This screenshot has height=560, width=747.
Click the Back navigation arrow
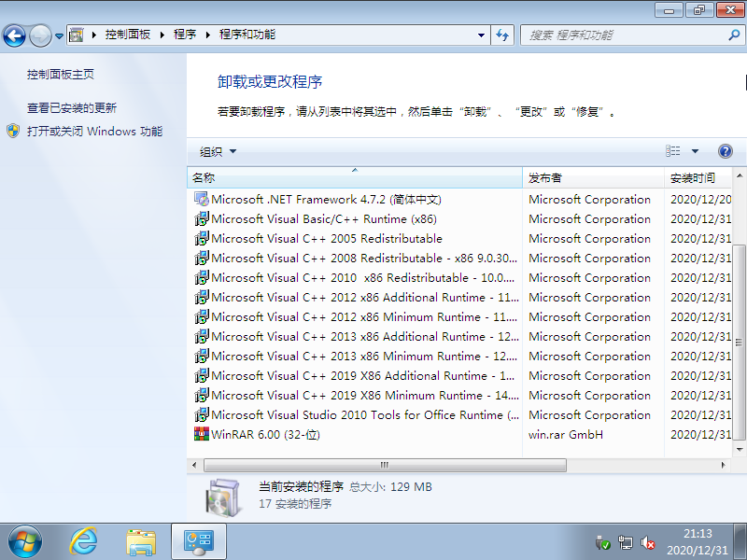(x=14, y=35)
